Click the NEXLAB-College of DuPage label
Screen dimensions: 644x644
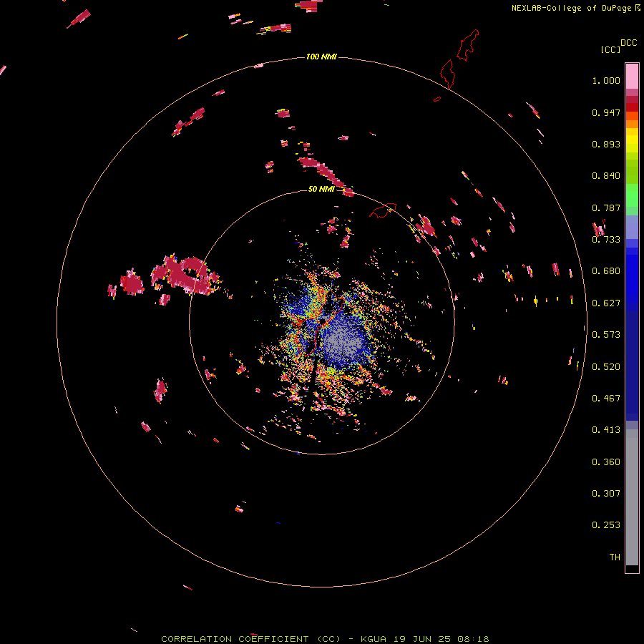(575, 8)
